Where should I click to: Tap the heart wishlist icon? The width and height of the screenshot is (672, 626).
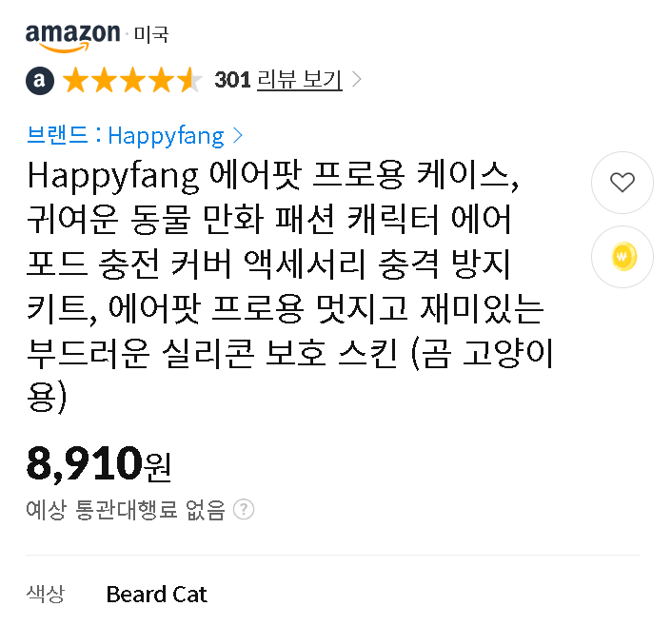coord(623,183)
